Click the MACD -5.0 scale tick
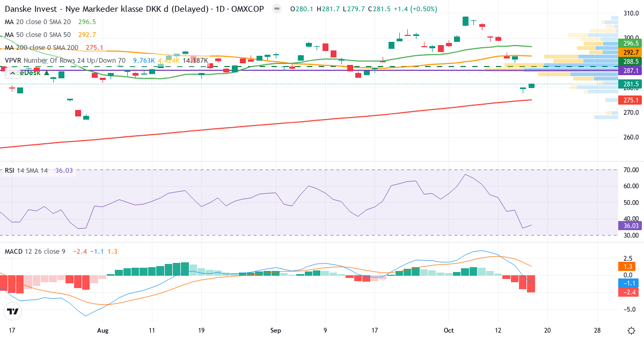Viewport: 644px width, 338px height. 631,310
